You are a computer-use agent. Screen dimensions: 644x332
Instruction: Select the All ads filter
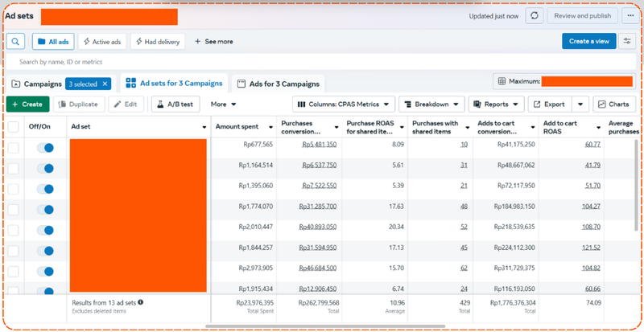click(53, 42)
